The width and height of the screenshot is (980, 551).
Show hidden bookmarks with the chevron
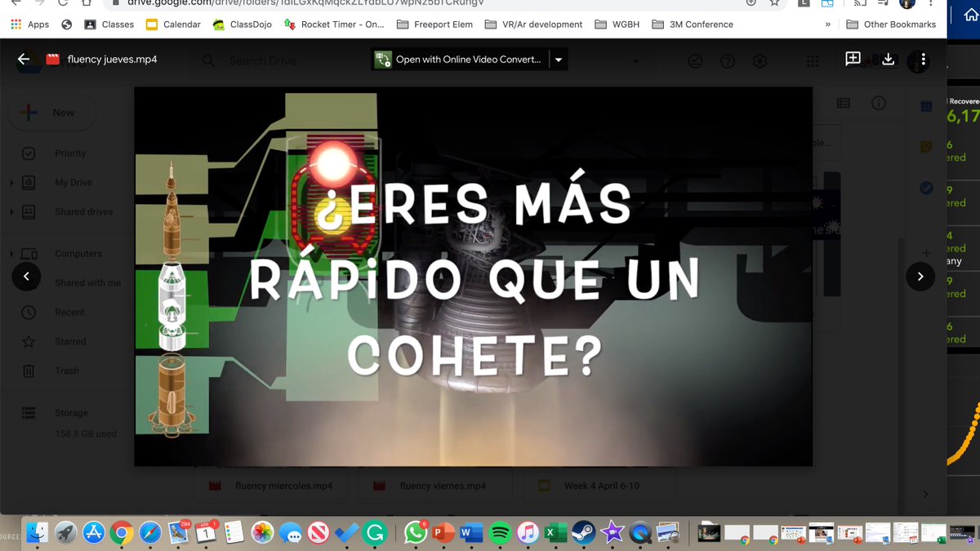click(x=828, y=24)
